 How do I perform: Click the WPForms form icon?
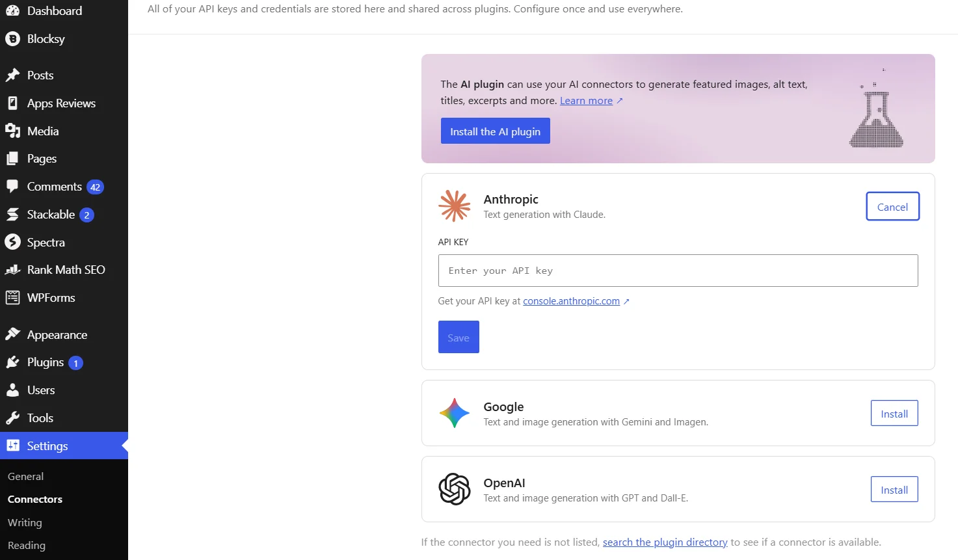coord(12,298)
